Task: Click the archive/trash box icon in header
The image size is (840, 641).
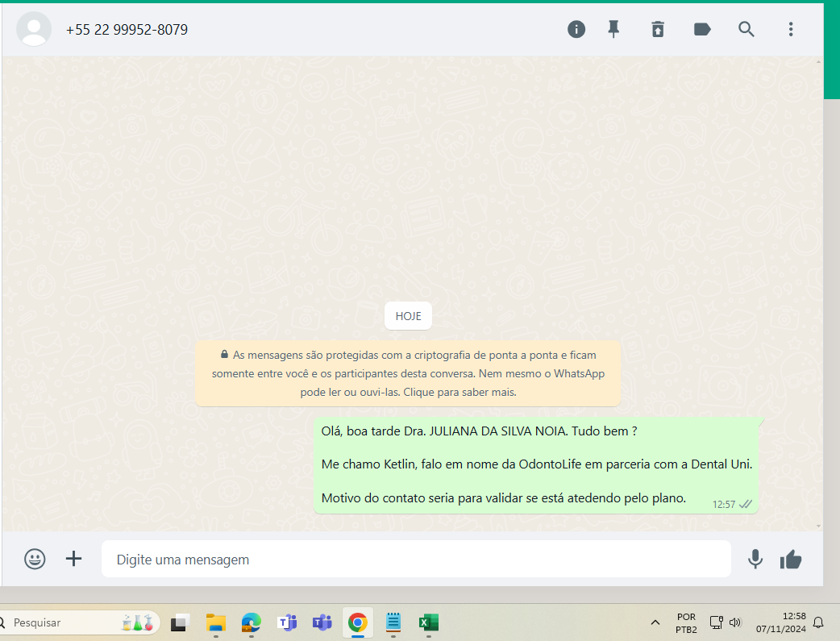Action: (658, 29)
